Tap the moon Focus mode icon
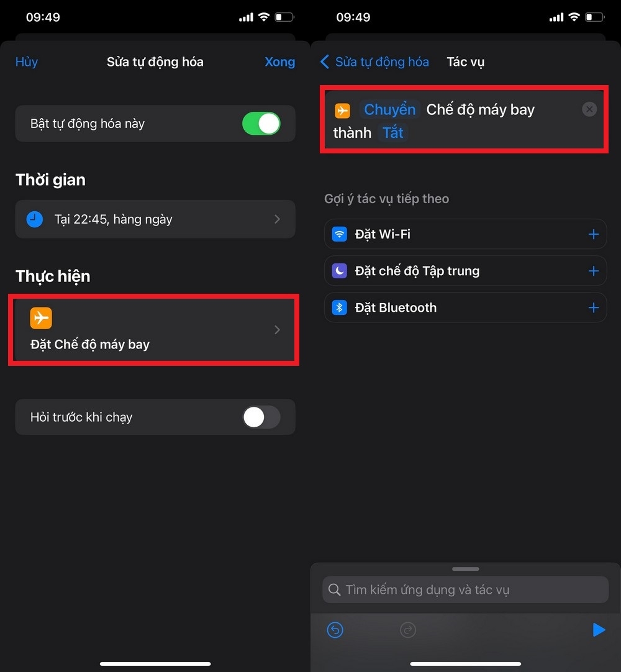 [x=340, y=271]
